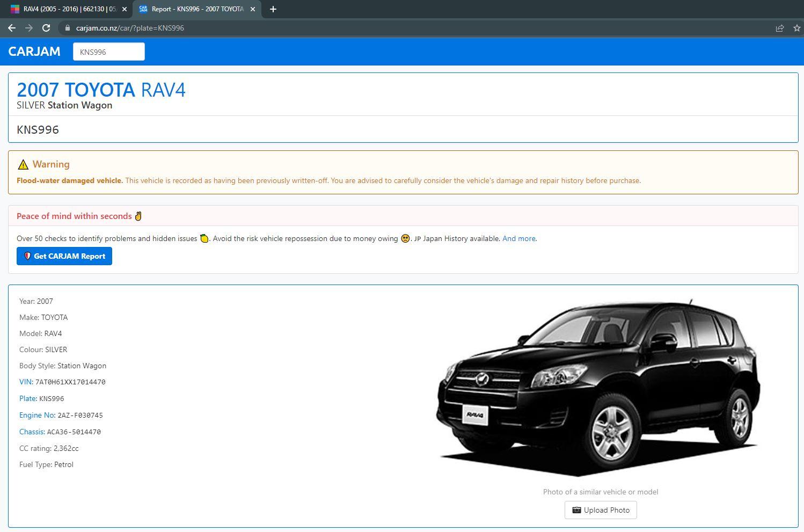This screenshot has width=804, height=532.
Task: Open the 'And more' link
Action: point(519,238)
